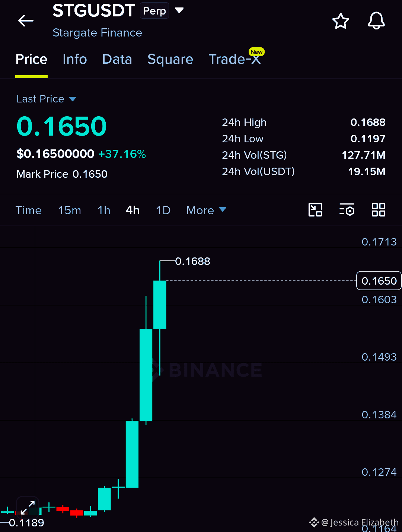Click the 0.1688 high price marker

click(193, 261)
